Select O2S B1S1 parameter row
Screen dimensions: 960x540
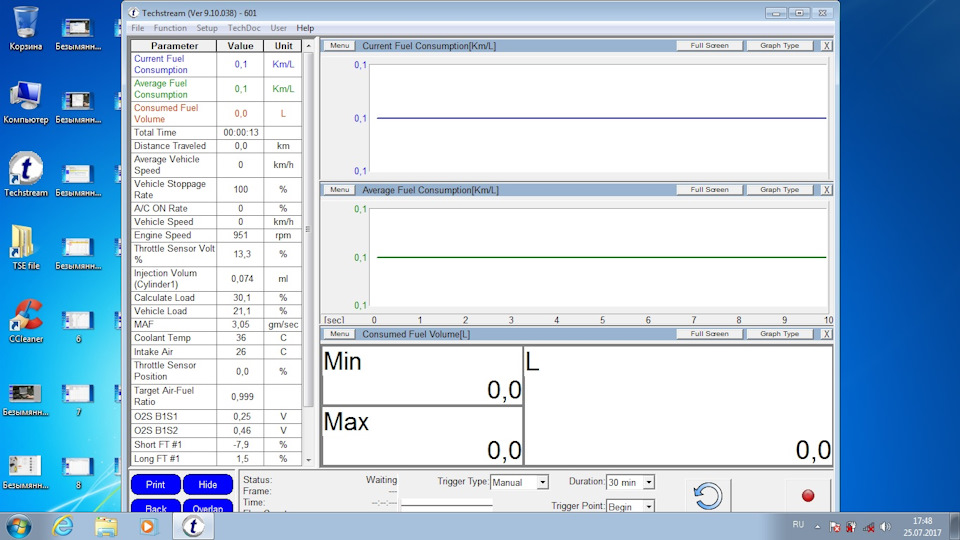(216, 416)
